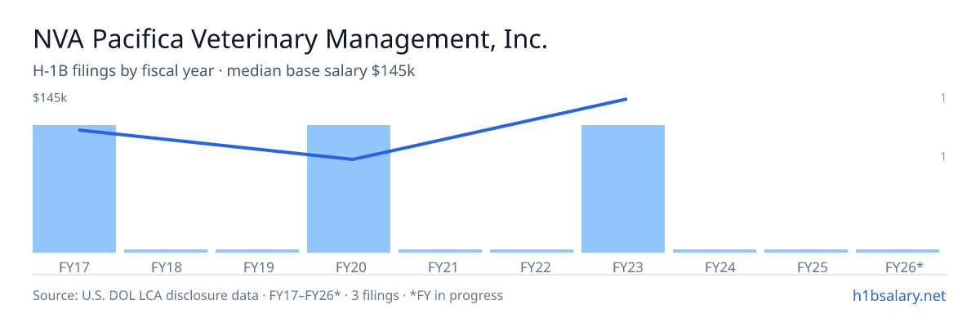Select the FY17 filings bar
The image size is (980, 327).
click(74, 189)
